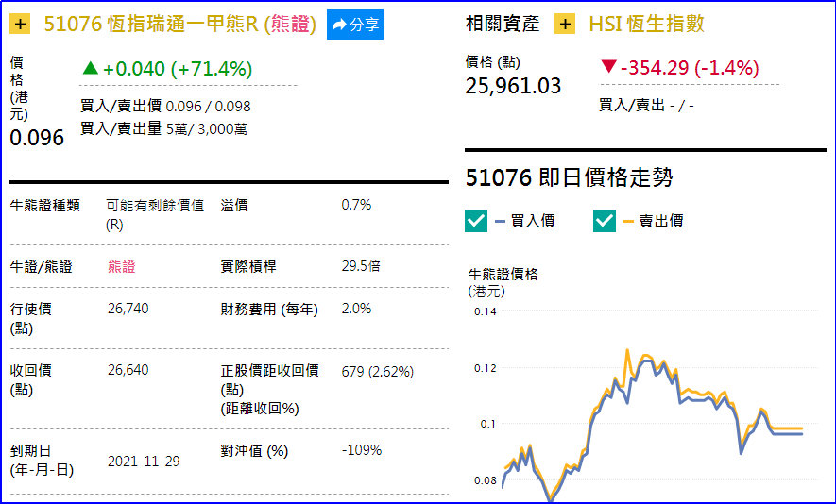Screen dimensions: 836x504
Task: Click the 溢價 value 0.7%
Action: (x=356, y=205)
